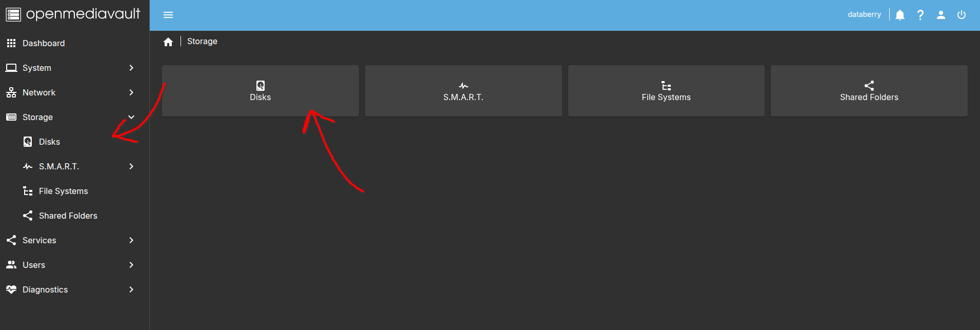Click the power icon
Image resolution: width=980 pixels, height=330 pixels.
coord(962,15)
